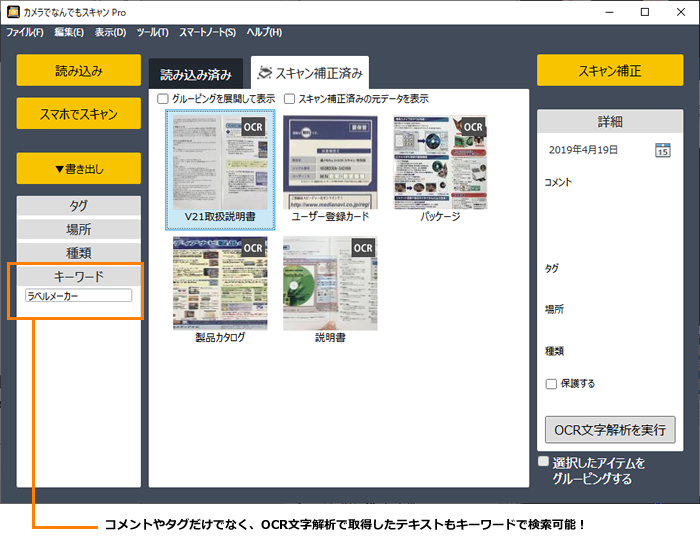
Task: Select the ユーザー登録カード thumbnail
Action: 330,162
